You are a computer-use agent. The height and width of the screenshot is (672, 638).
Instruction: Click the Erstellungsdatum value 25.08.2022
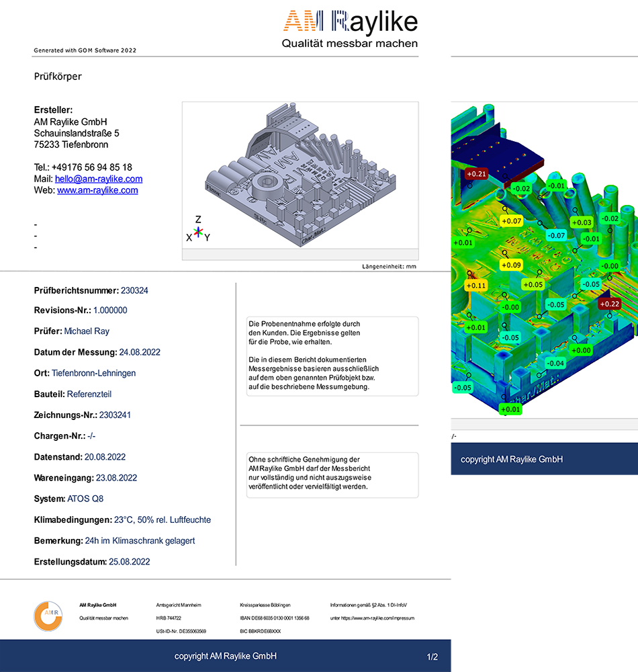130,562
